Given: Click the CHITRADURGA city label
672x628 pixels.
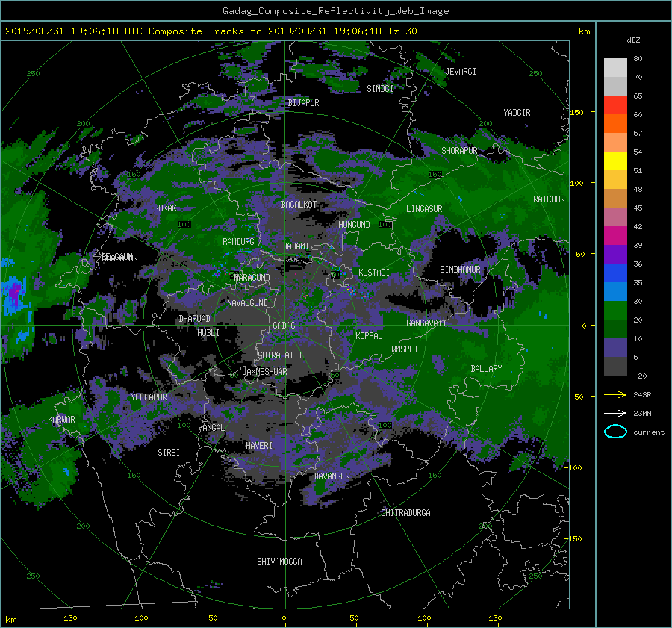Looking at the screenshot, I should pyautogui.click(x=405, y=513).
